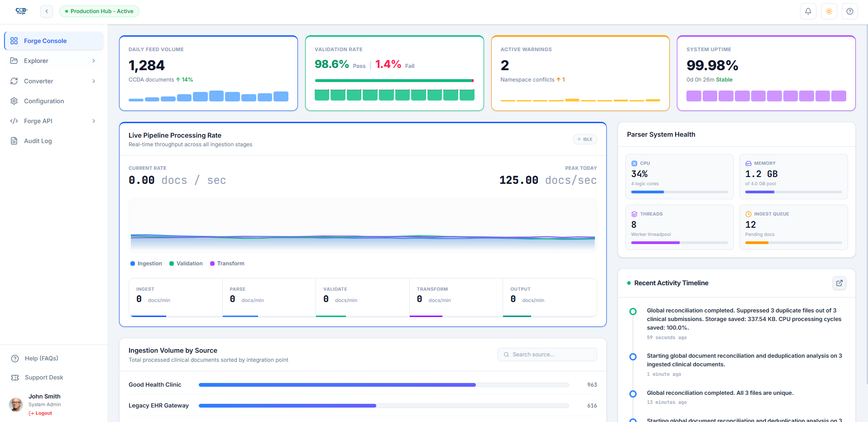Click the Active Warnings card

coord(580,73)
